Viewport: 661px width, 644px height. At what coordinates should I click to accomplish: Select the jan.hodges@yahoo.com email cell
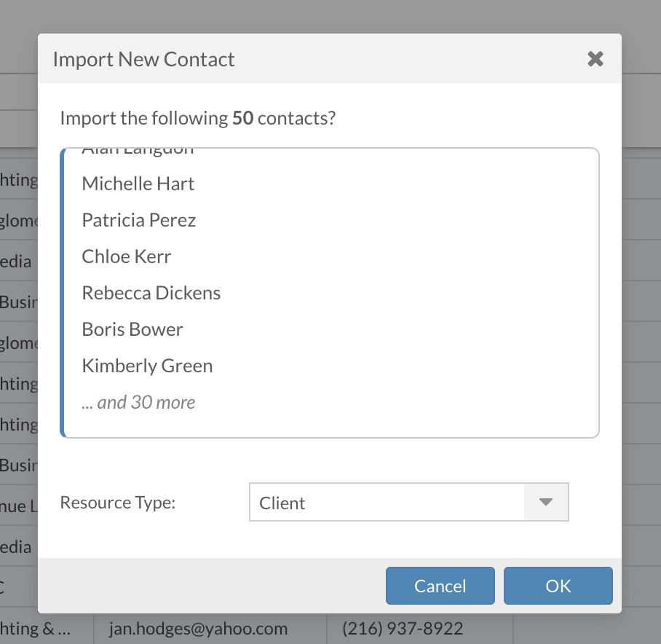coord(198,628)
